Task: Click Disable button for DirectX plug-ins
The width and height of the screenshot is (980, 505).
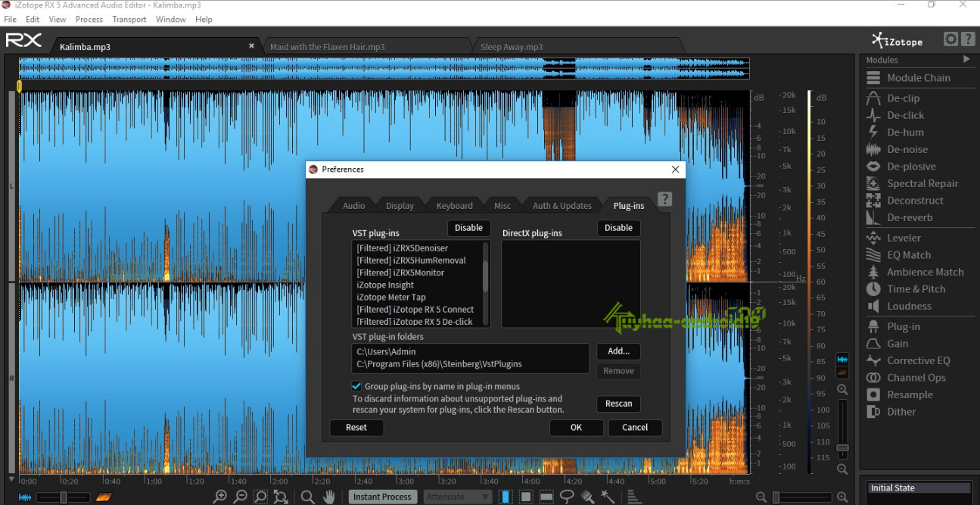Action: tap(618, 228)
